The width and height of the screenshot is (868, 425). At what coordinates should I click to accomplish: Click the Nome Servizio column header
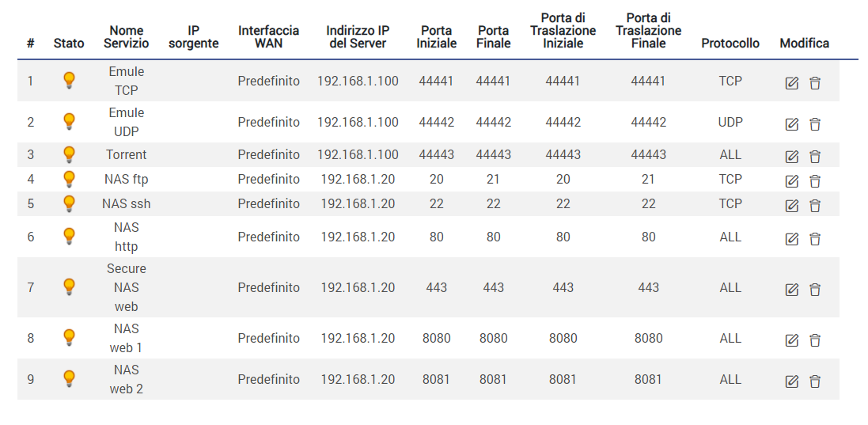point(126,36)
